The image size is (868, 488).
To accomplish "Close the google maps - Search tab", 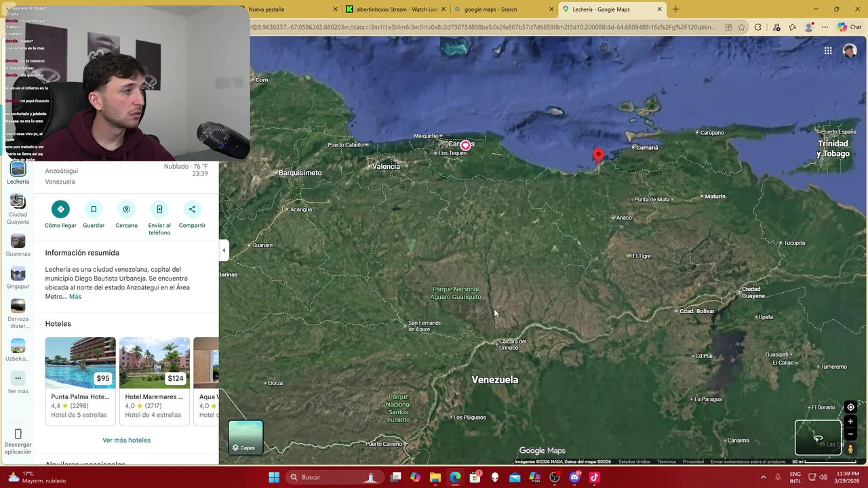I will coord(551,9).
